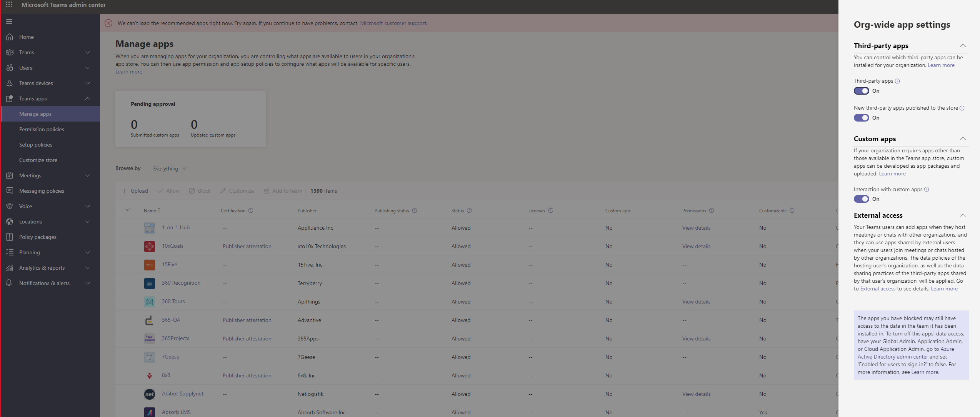Screen dimensions: 980x417
Task: Open Setup policies in sidebar
Action: 51,145
